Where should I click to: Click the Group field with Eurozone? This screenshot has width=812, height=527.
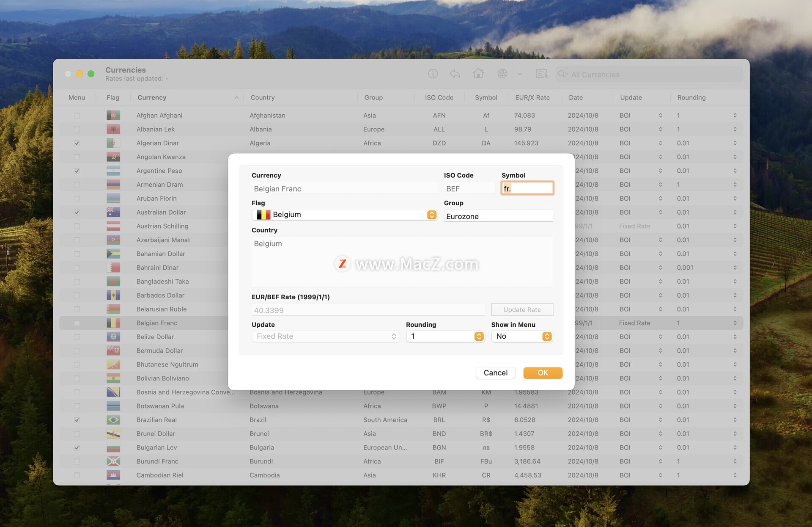(498, 216)
